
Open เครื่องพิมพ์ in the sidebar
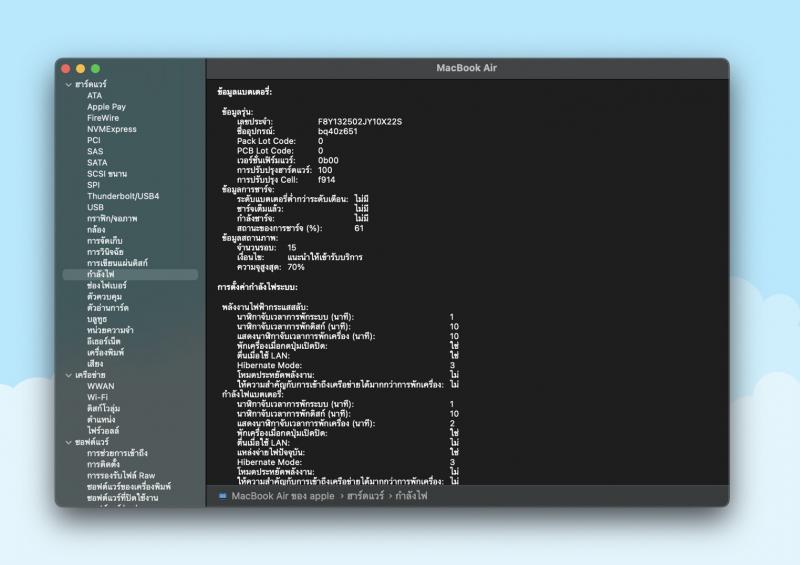105,353
